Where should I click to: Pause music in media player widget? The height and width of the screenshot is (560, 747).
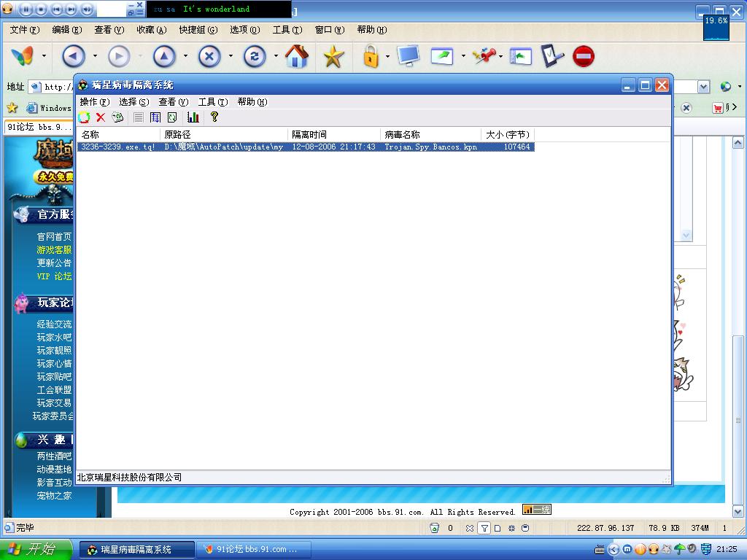[26, 9]
